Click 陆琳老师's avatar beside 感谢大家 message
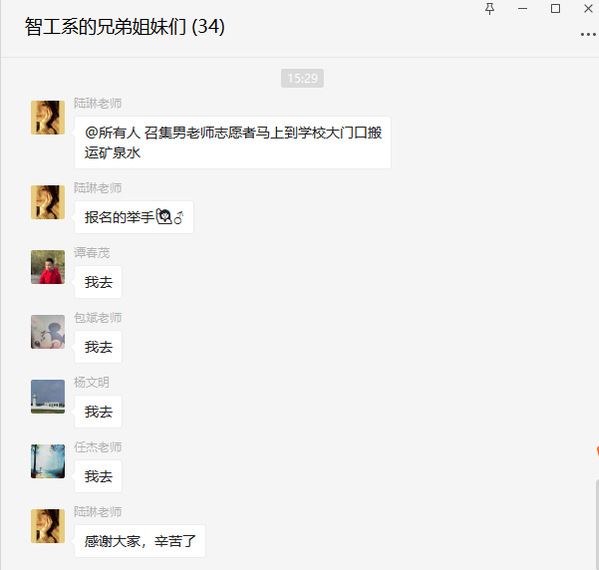This screenshot has height=570, width=599. 48,526
